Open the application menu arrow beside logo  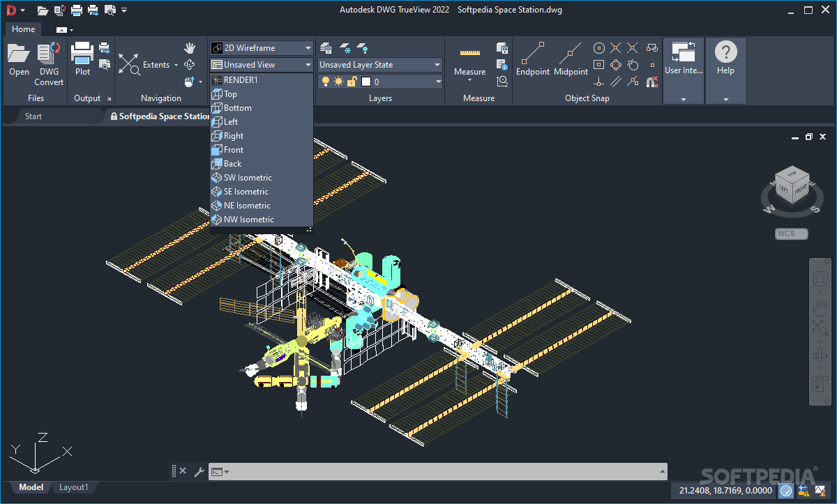[x=22, y=10]
